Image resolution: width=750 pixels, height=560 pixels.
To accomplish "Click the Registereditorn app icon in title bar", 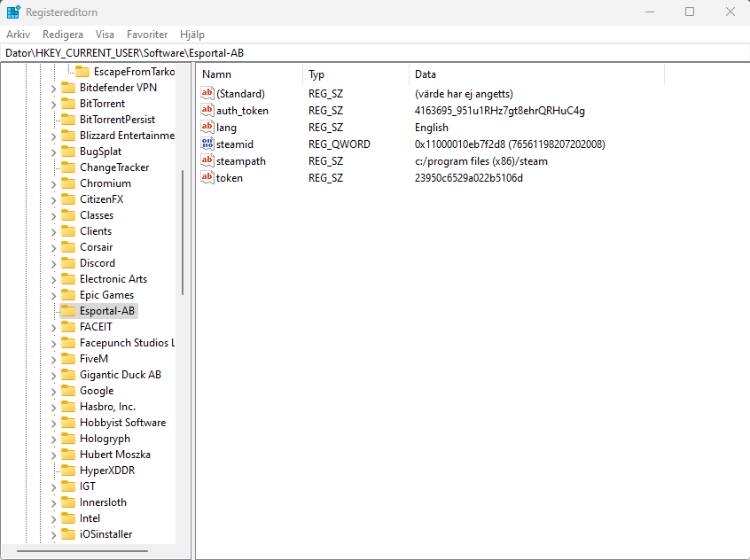I will [13, 12].
